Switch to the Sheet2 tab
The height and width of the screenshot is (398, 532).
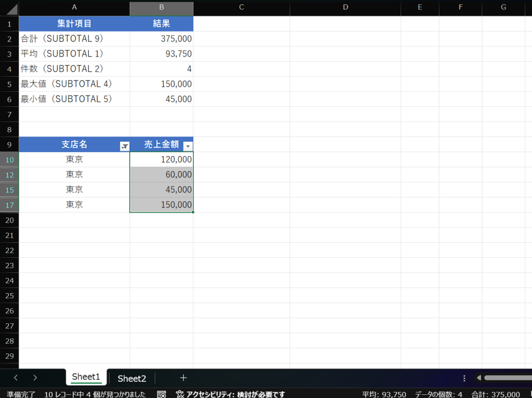coord(131,378)
